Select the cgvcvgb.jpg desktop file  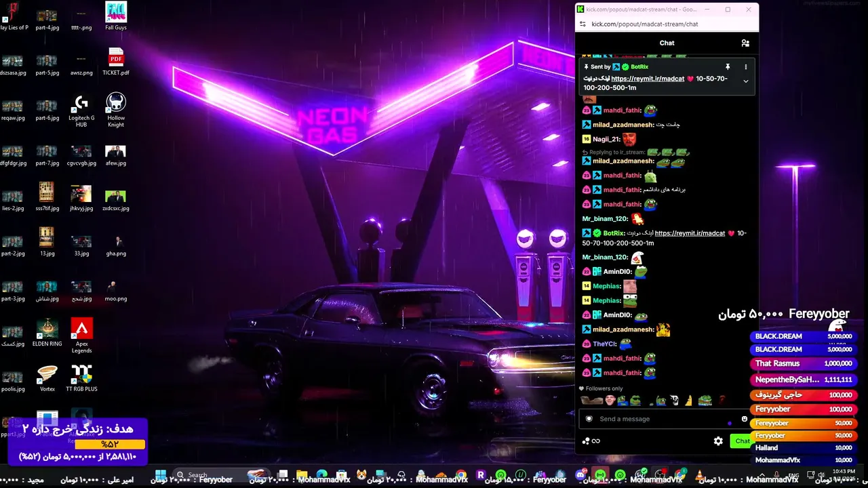point(81,156)
